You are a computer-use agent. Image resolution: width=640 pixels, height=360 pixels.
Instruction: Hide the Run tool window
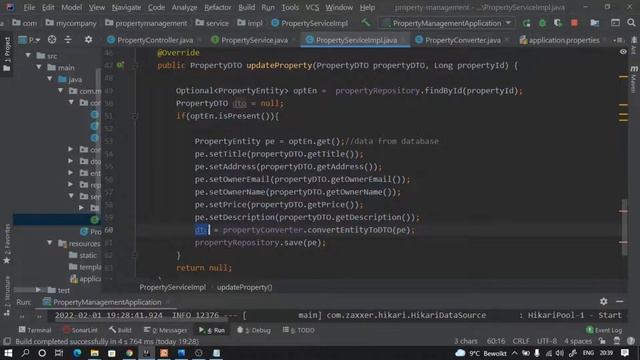pos(620,301)
